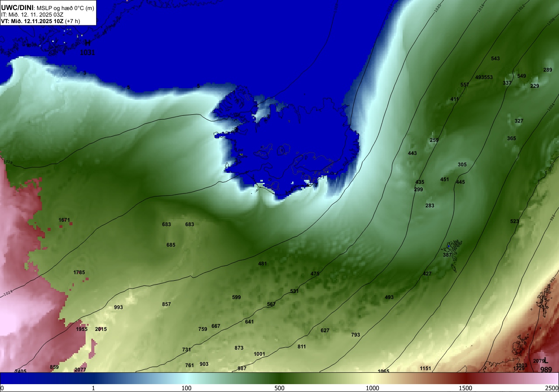559x392 pixels.
Task: Click the high pressure 'H' marker
Action: coord(87,43)
